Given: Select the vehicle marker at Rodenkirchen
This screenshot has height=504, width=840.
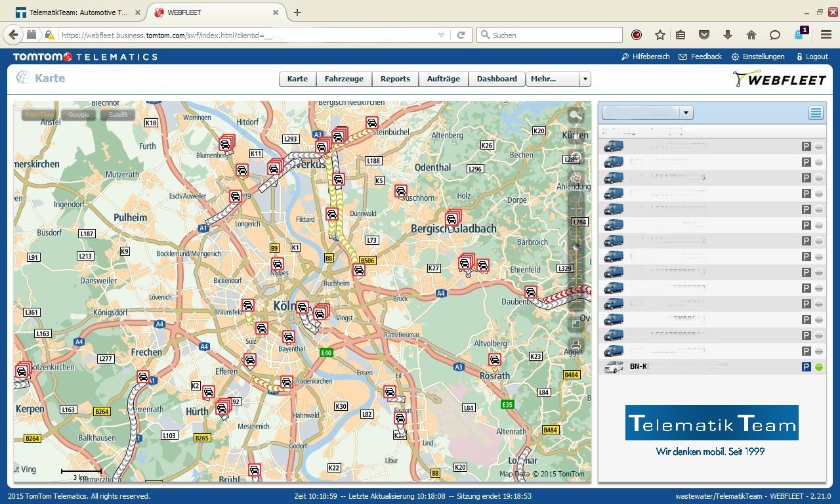Looking at the screenshot, I should pyautogui.click(x=286, y=382).
